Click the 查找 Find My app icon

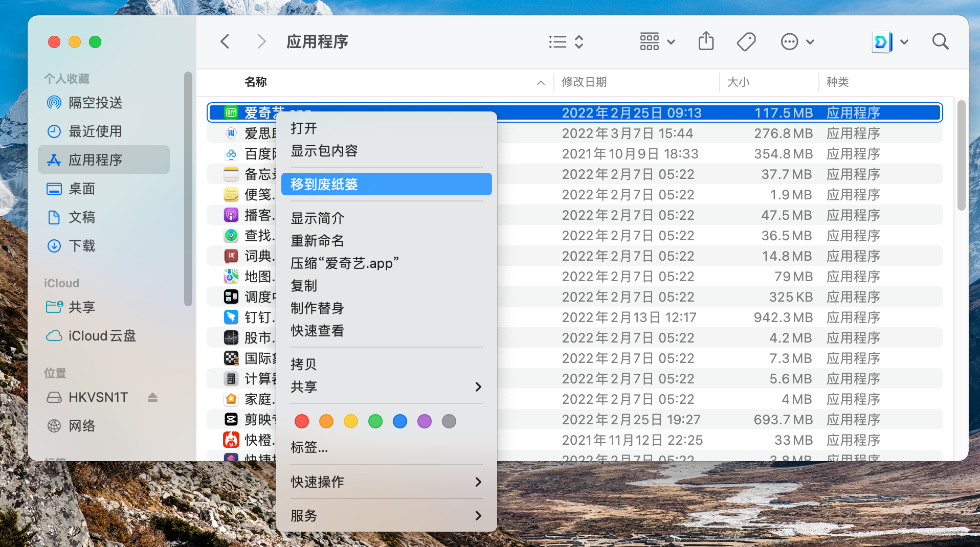click(231, 235)
